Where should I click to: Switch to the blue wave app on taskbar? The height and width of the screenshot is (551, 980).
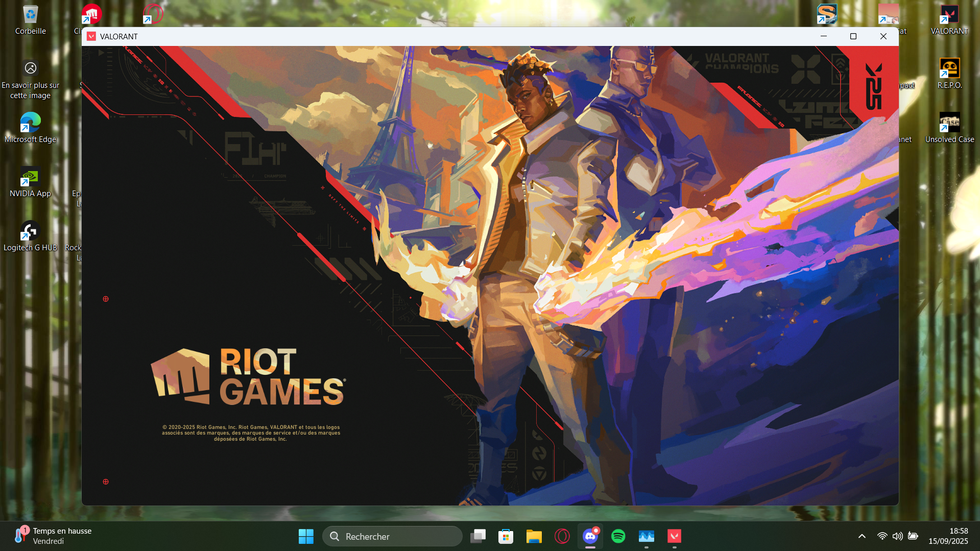[x=647, y=536]
